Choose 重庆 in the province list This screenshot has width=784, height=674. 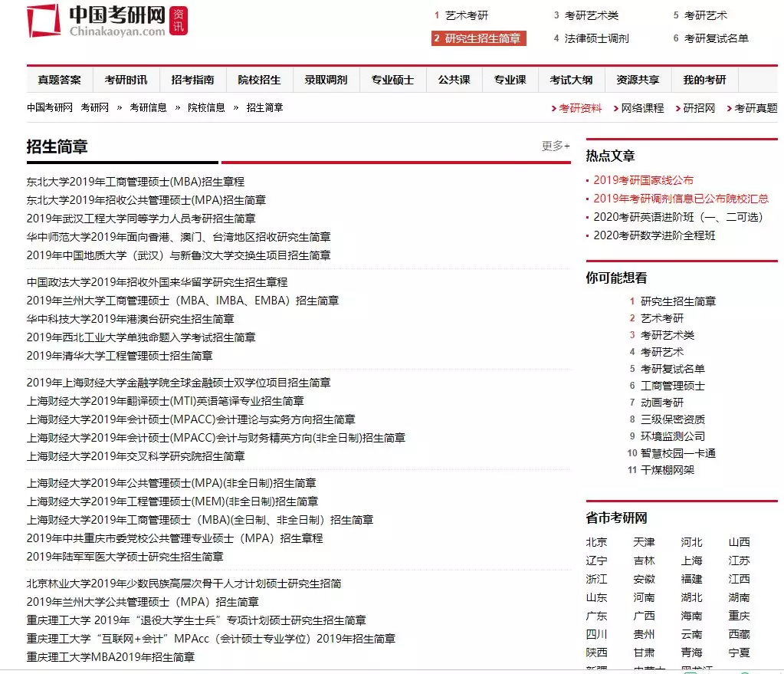point(739,616)
